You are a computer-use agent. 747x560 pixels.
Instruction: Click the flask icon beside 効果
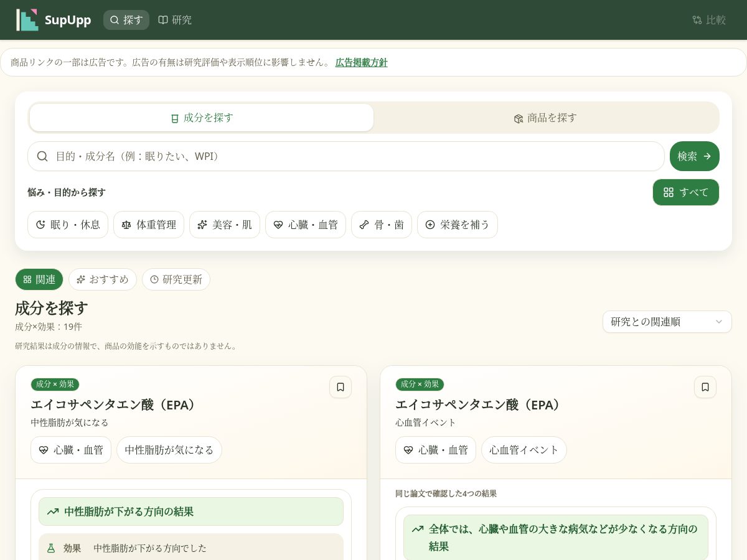point(51,548)
